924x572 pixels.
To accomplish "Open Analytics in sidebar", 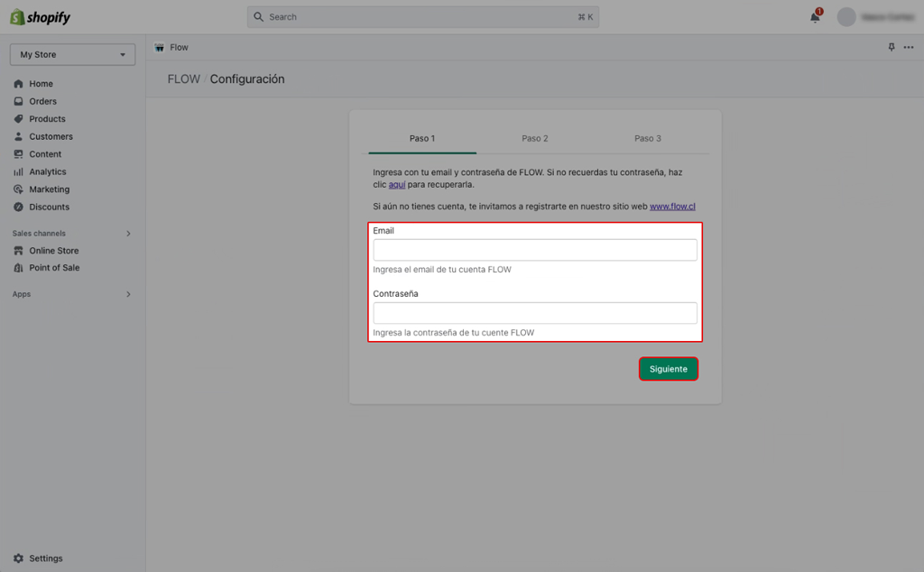I will click(x=48, y=172).
